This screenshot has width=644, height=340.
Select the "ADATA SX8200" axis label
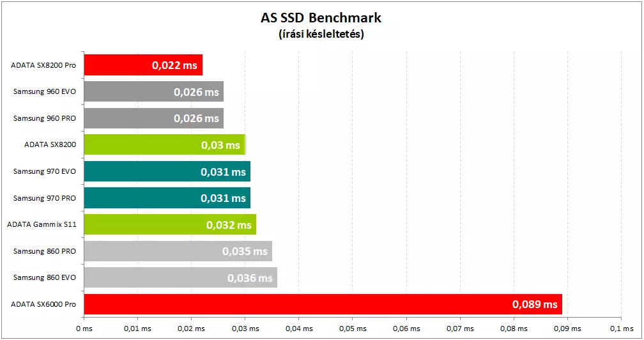(x=50, y=144)
